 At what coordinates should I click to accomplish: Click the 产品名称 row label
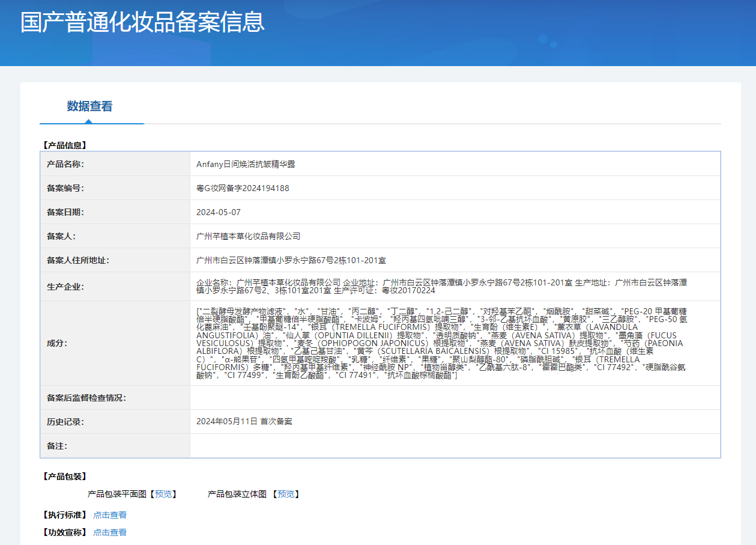tap(65, 164)
